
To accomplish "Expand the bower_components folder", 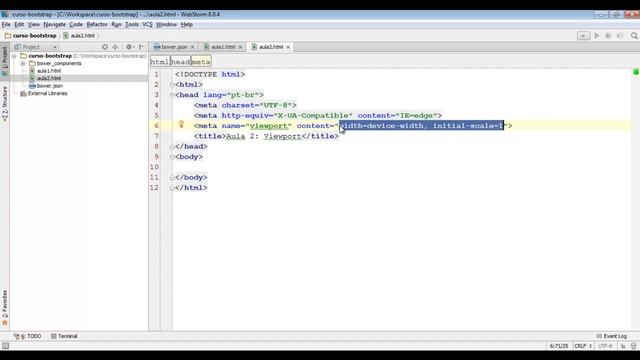I will click(23, 63).
